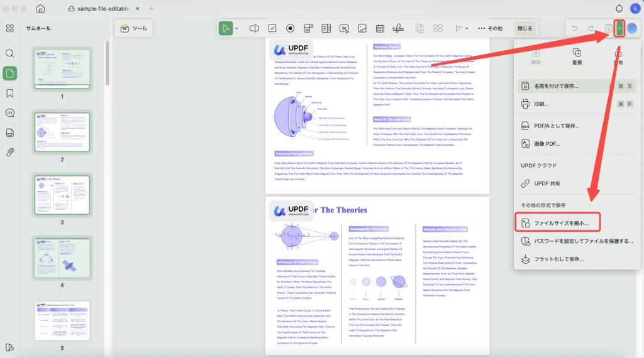Choose the image field form tool
This screenshot has width=644, height=358.
362,28
